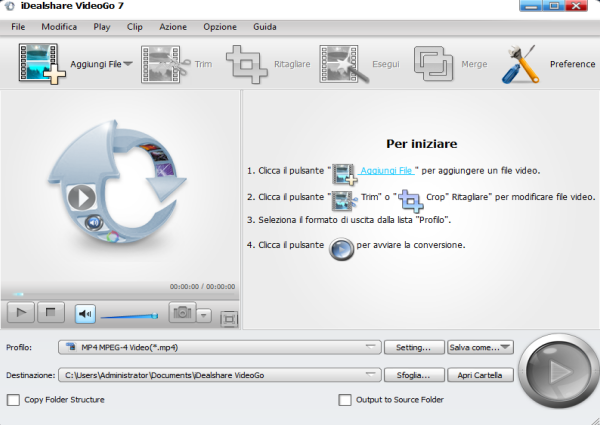Screen dimensions: 600x425
Task: Adjust the volume slider
Action: [x=129, y=316]
